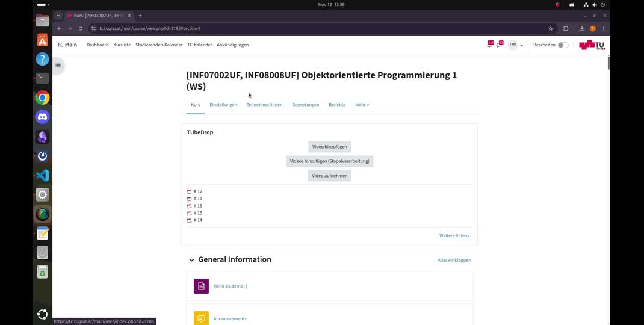This screenshot has height=325, width=644.
Task: Click Videos hinzufügen (Stapelverarbeitung) button
Action: pos(329,161)
